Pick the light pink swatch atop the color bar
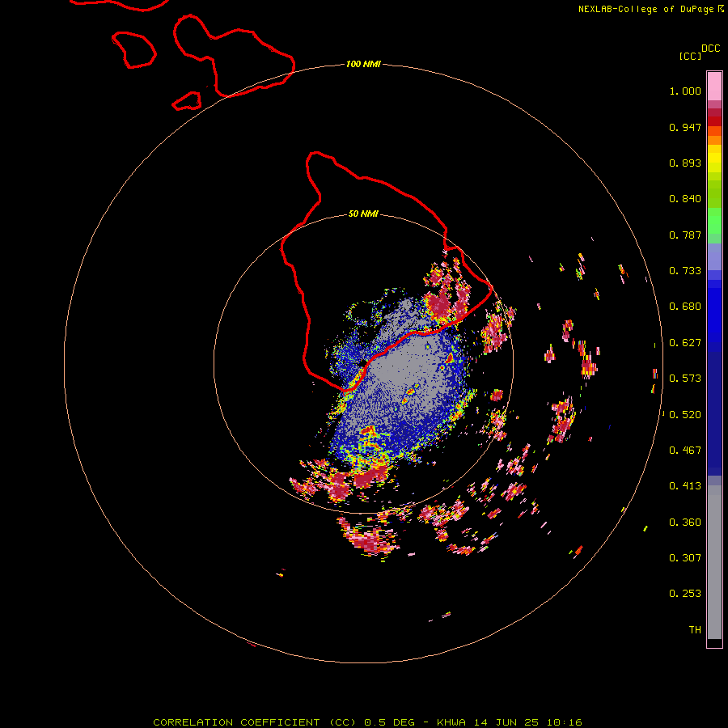Image resolution: width=728 pixels, height=728 pixels. [x=714, y=87]
